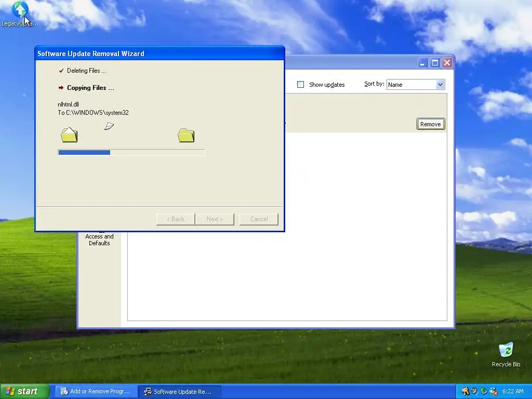Maximize the Add or Remove Programs window

tap(435, 63)
